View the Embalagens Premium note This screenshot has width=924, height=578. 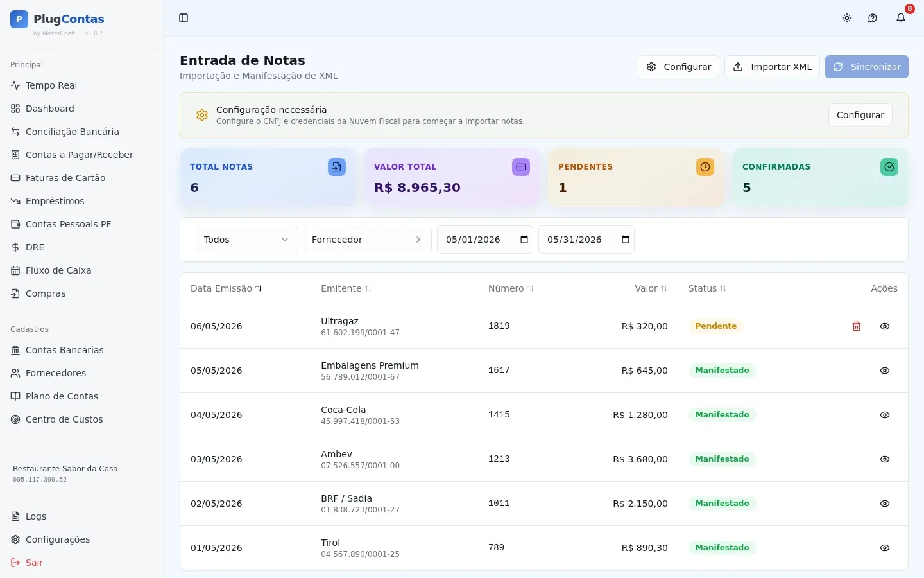pyautogui.click(x=885, y=371)
